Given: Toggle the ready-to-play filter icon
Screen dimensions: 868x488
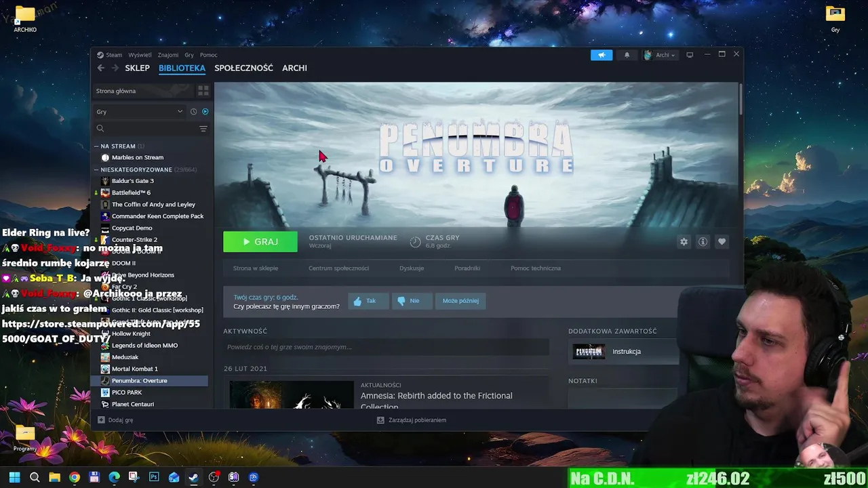Looking at the screenshot, I should point(205,112).
